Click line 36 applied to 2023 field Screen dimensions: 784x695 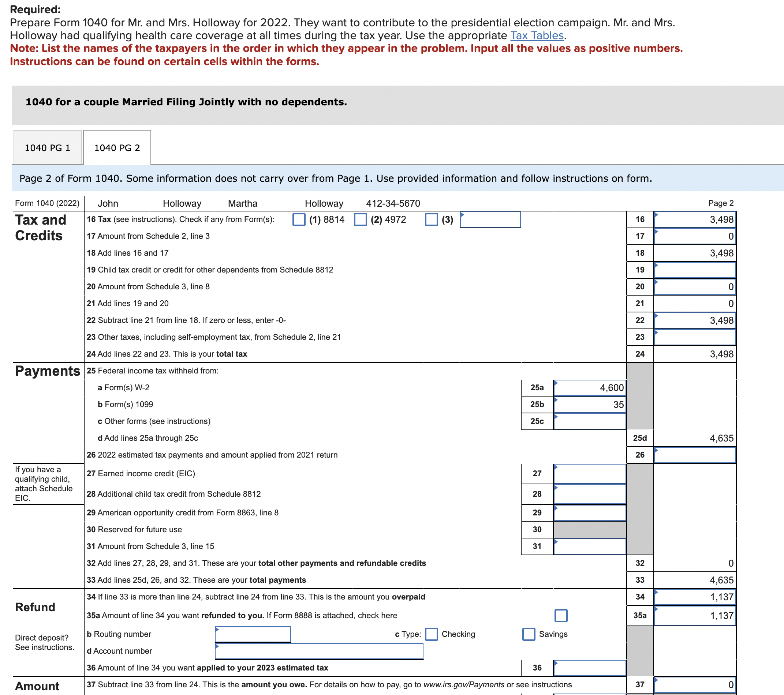tap(590, 668)
